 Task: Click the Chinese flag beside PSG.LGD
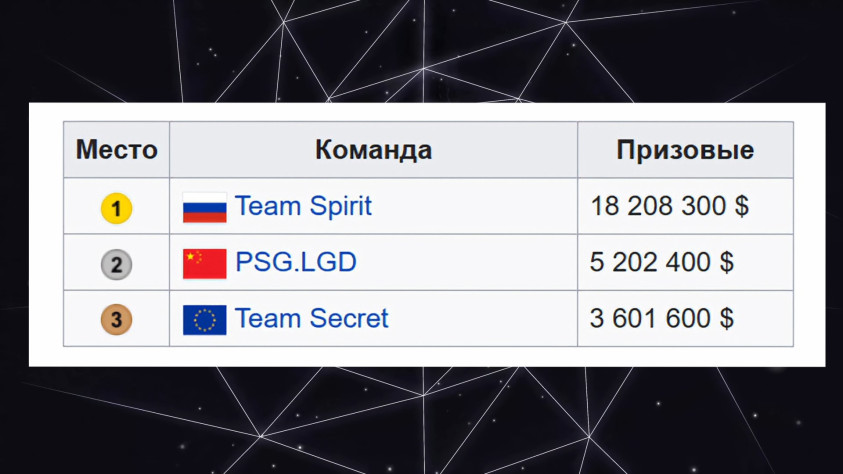point(204,264)
